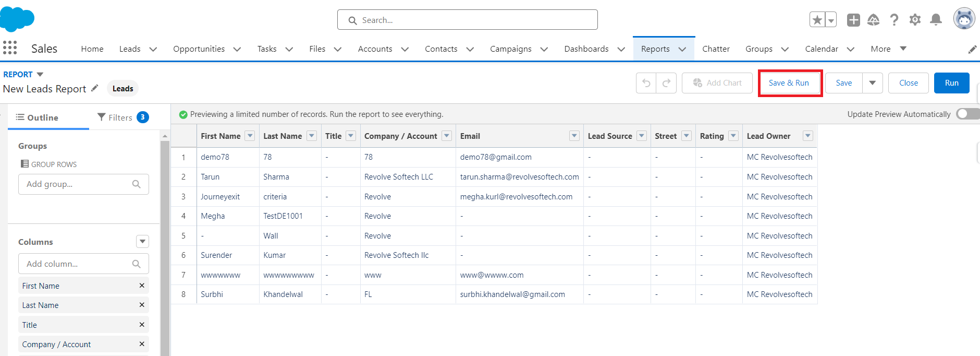Open the REPORT type dropdown arrow
This screenshot has width=980, height=356.
40,75
